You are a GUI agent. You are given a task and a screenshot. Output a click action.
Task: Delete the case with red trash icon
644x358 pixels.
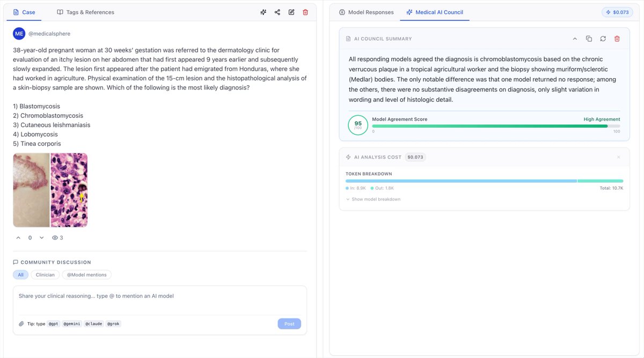(305, 12)
